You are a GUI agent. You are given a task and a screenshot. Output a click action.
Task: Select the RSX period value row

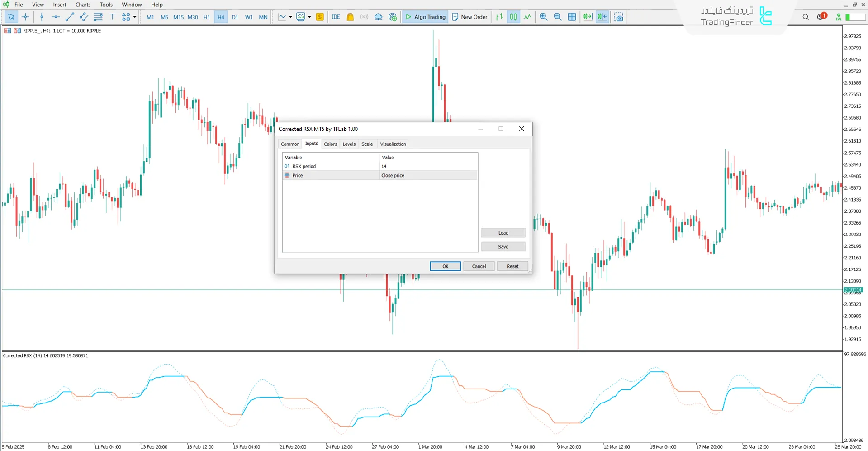[384, 166]
